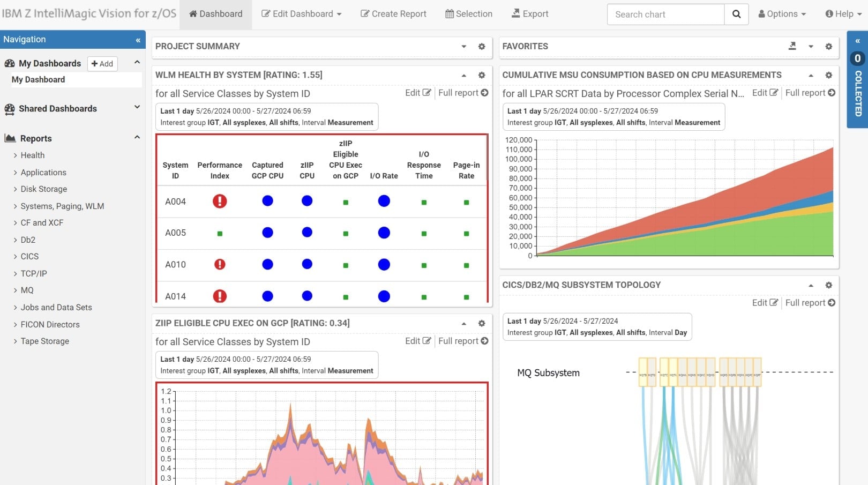This screenshot has height=485, width=868.
Task: Expand the Project Summary panel caret
Action: (463, 47)
